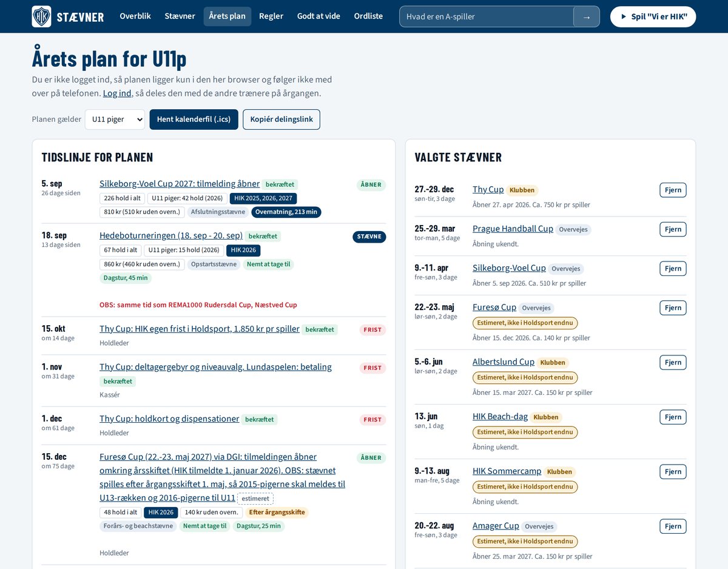Viewport: 728px width, 569px height.
Task: Follow the 'Log ind' link
Action: click(117, 93)
